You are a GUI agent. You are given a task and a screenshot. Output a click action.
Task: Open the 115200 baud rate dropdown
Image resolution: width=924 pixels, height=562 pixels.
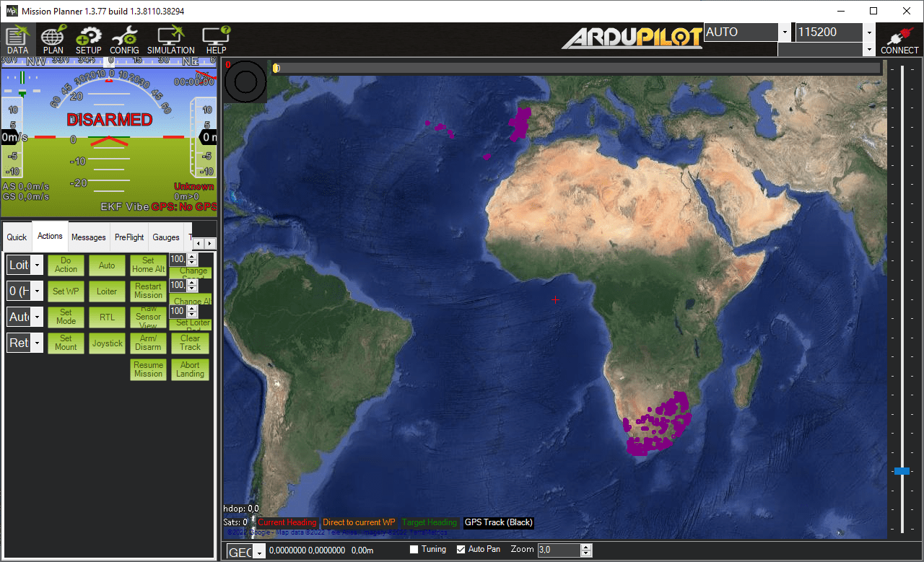pyautogui.click(x=869, y=32)
